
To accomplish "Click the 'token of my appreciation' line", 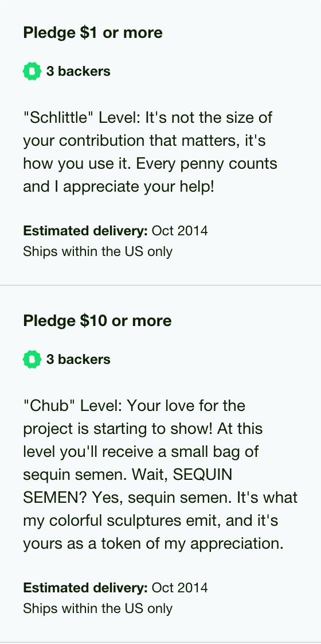I will click(x=153, y=544).
